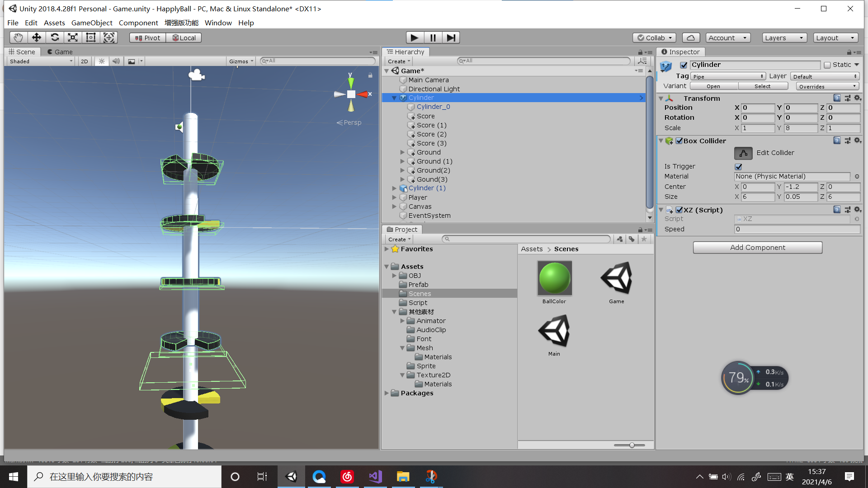868x488 pixels.
Task: Toggle scene lighting sun icon
Action: click(102, 61)
